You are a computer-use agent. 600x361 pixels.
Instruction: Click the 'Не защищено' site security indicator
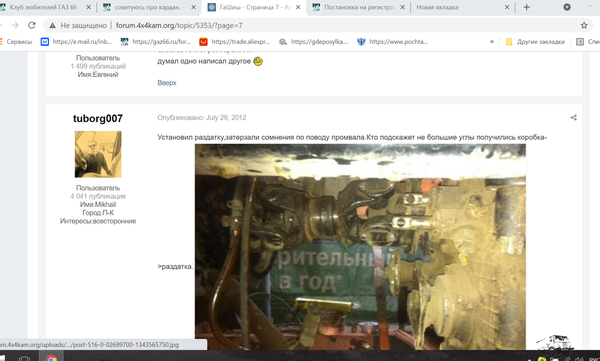coord(78,25)
